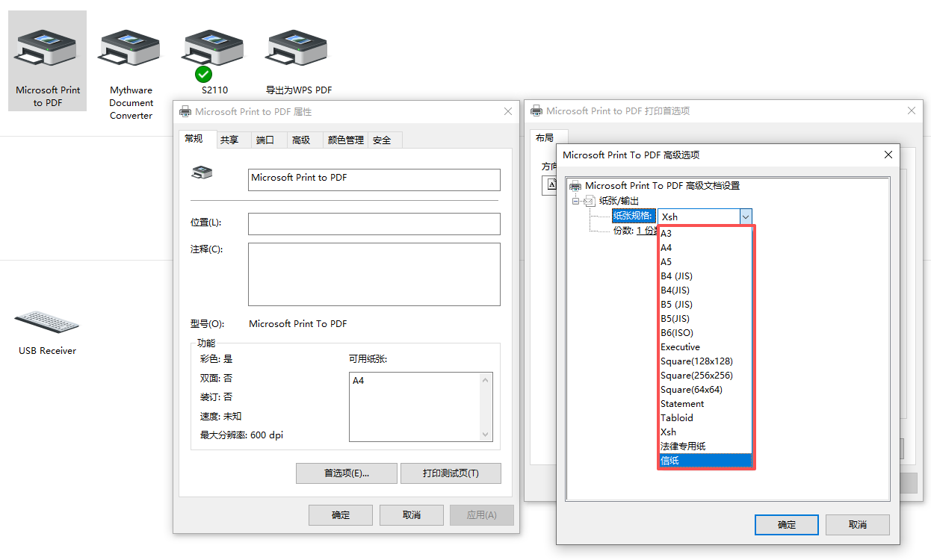
Task: Close the 打印首选项 window
Action: click(x=912, y=111)
